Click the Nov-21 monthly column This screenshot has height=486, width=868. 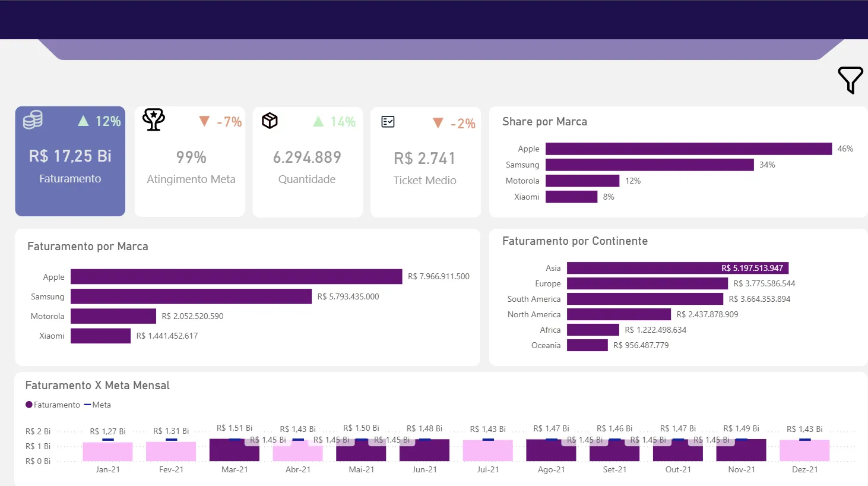click(x=741, y=450)
